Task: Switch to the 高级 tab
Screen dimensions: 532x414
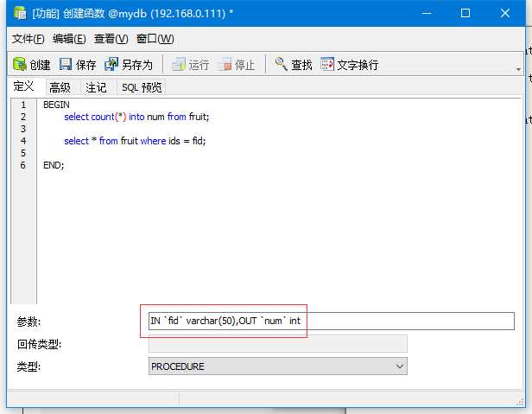Action: pos(60,87)
